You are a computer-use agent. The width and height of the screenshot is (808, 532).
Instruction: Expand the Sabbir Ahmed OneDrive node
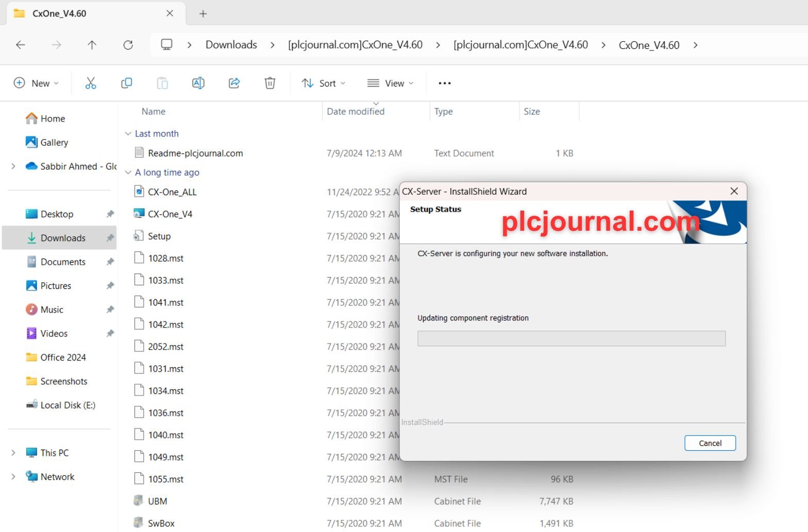pos(13,166)
